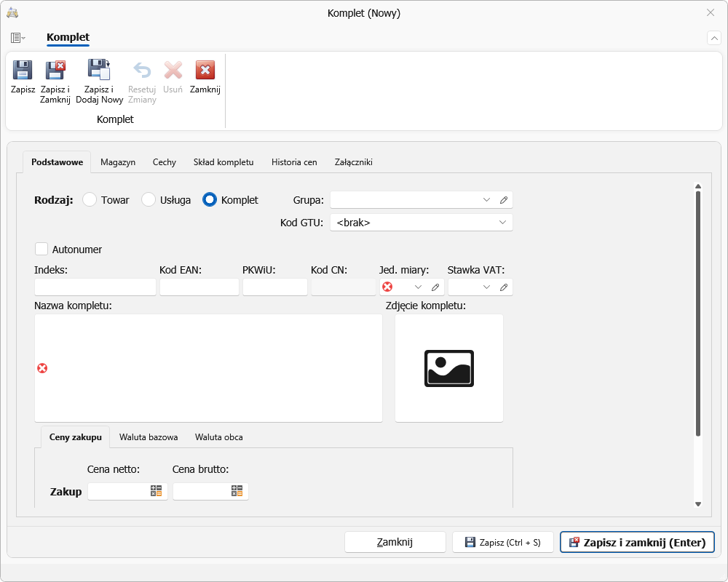Switch to the Magazyn tab
The image size is (728, 582).
[118, 162]
